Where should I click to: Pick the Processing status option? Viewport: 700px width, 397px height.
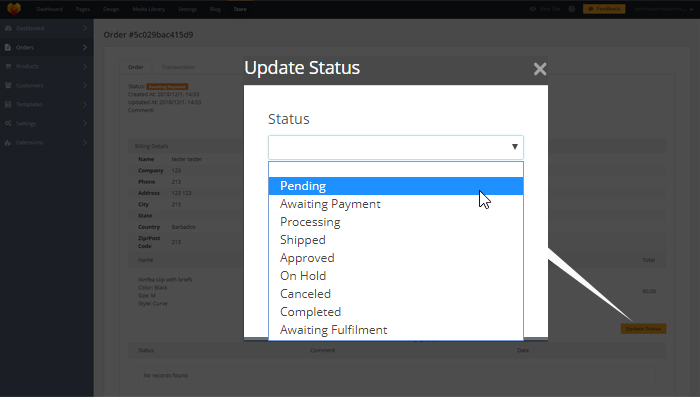(396, 222)
